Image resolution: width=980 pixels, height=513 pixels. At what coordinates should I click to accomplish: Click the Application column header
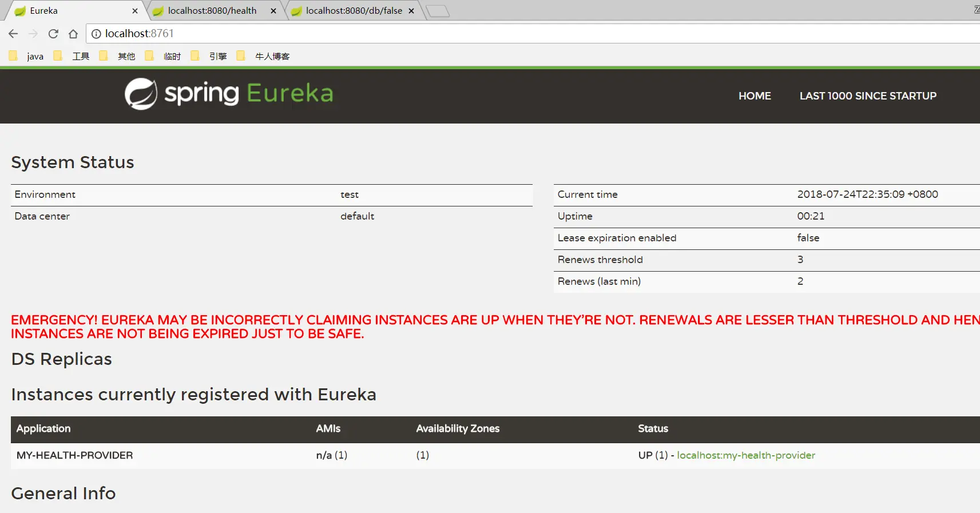click(43, 429)
